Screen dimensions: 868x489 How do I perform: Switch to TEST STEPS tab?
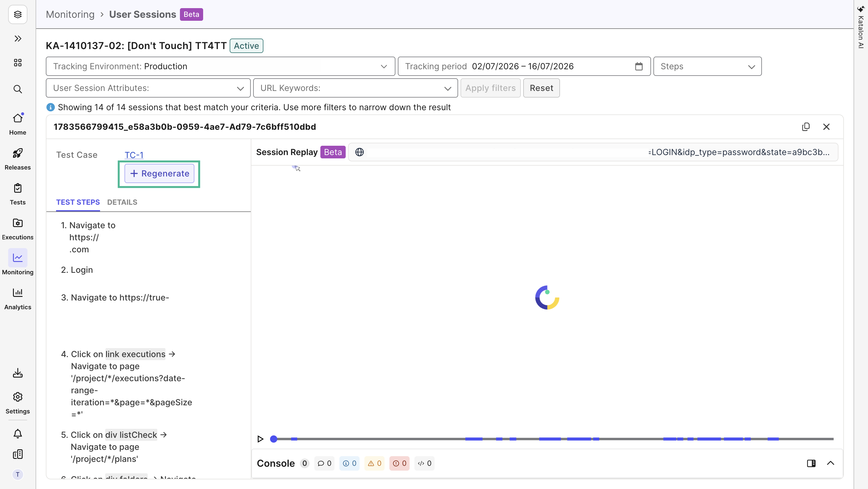coord(78,202)
